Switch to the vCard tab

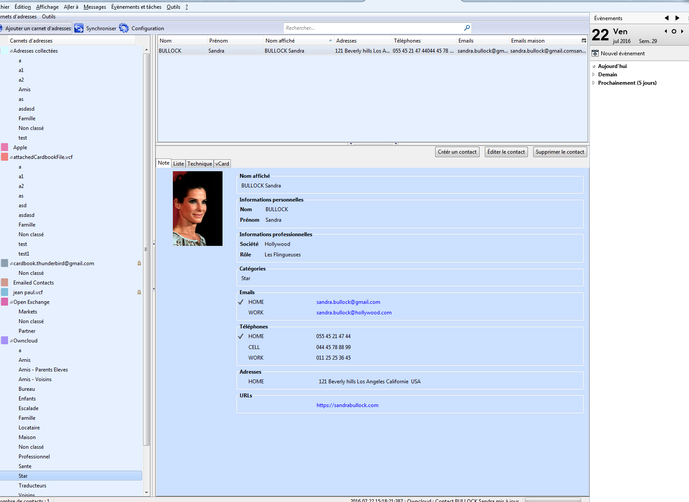point(222,163)
